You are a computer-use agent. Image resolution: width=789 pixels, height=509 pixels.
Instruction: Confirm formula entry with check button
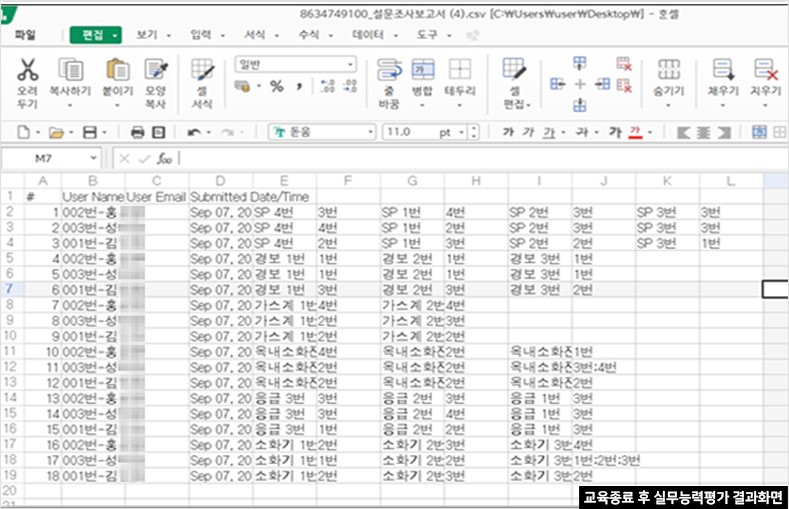pos(144,158)
